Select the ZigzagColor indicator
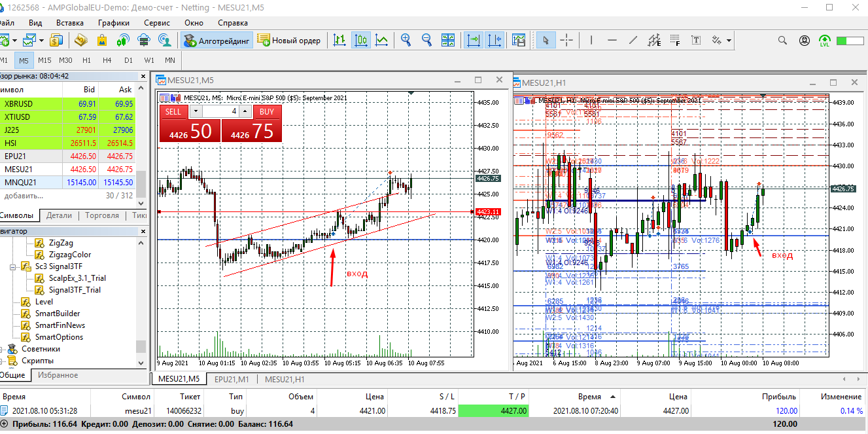Screen dimensions: 868x434 69,255
